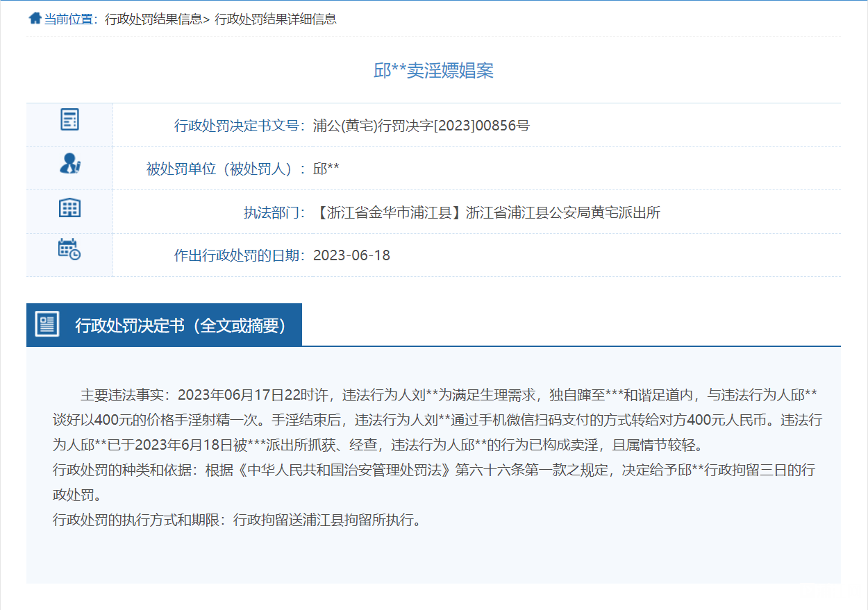Click the label 作出行政处罚的日期
The image size is (868, 610).
click(x=240, y=255)
